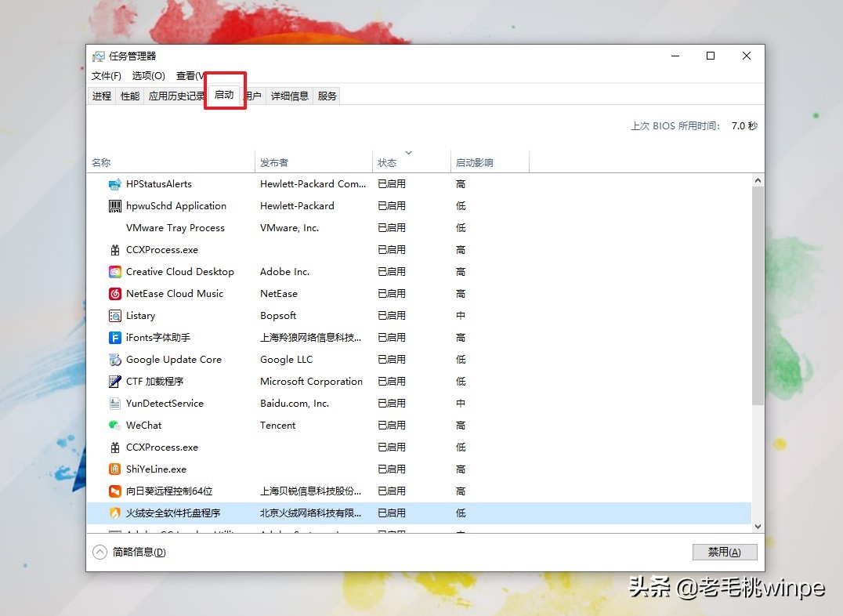Click publisher Tencent

pos(277,426)
